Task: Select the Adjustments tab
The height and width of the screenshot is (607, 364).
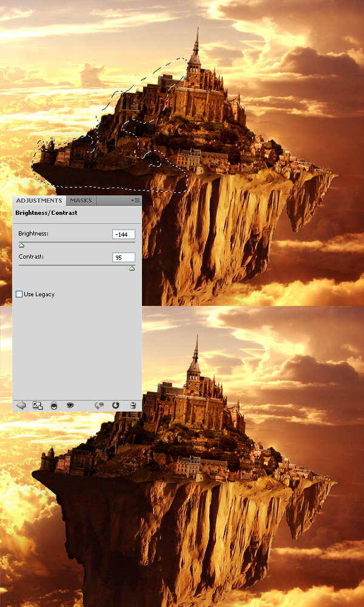Action: coord(39,200)
